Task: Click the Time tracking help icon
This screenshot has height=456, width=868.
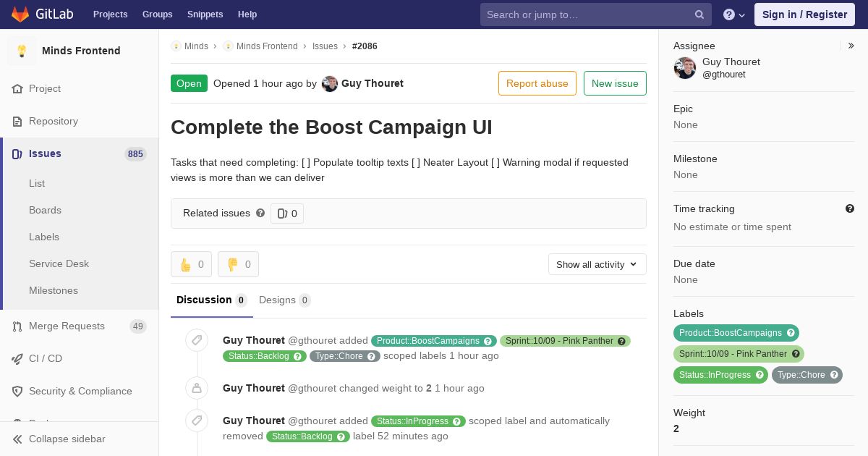Action: [x=850, y=208]
